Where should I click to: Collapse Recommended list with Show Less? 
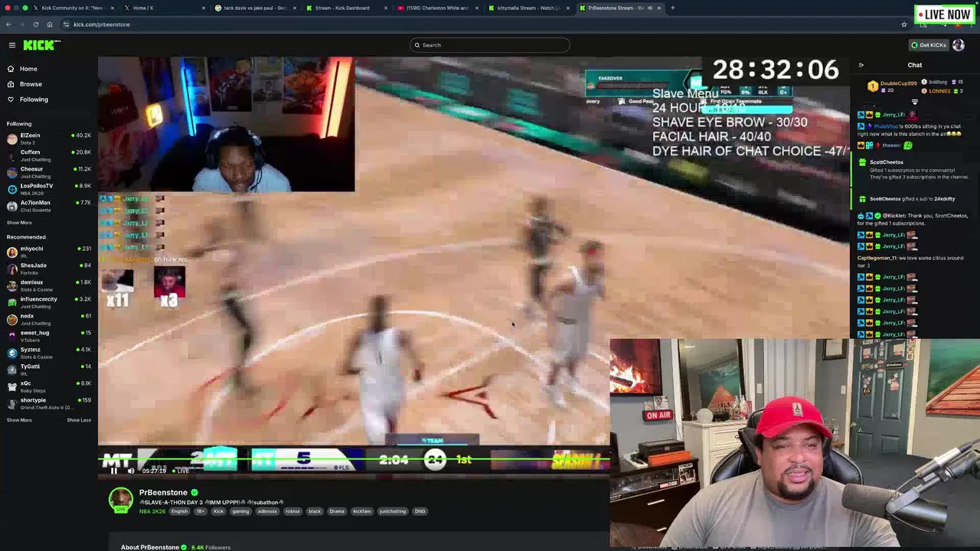point(79,420)
